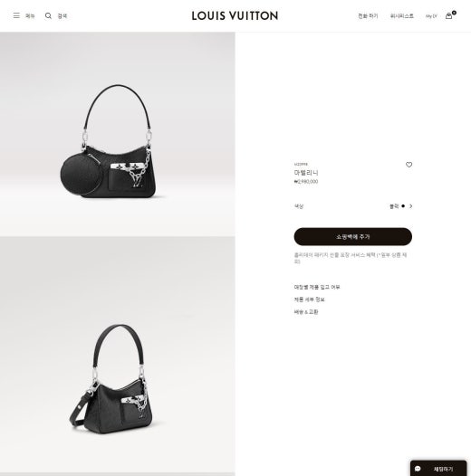This screenshot has width=471, height=476.
Task: Click the chat bubble icon
Action: pyautogui.click(x=418, y=469)
